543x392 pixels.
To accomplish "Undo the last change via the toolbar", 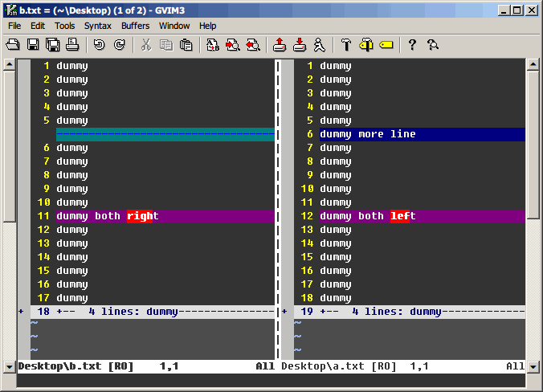I will tap(100, 45).
